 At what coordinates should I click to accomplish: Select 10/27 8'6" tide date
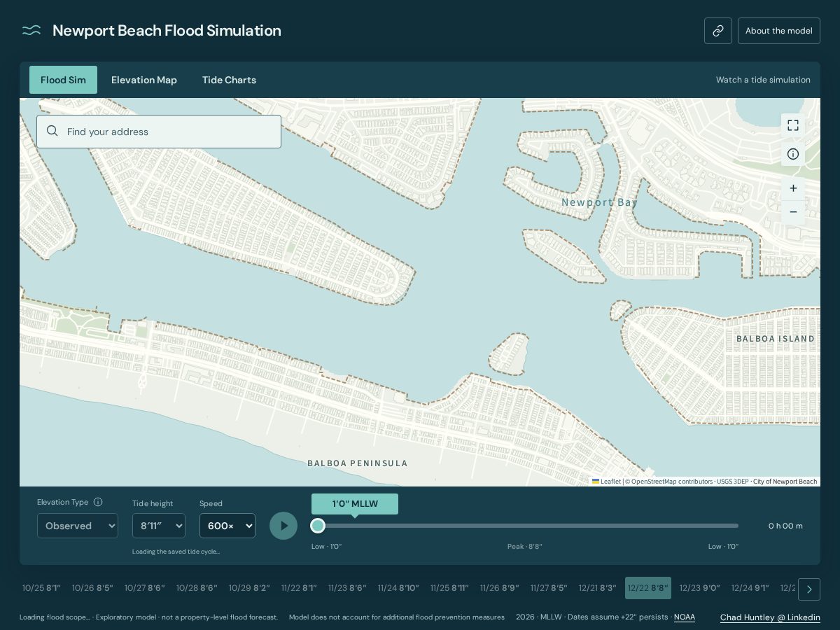(145, 588)
